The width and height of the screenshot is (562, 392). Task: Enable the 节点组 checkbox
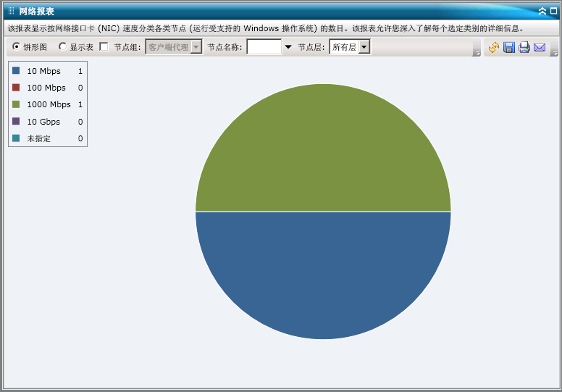104,46
